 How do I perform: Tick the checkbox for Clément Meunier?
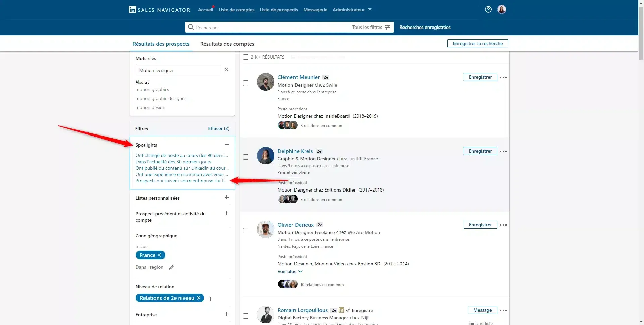[246, 83]
